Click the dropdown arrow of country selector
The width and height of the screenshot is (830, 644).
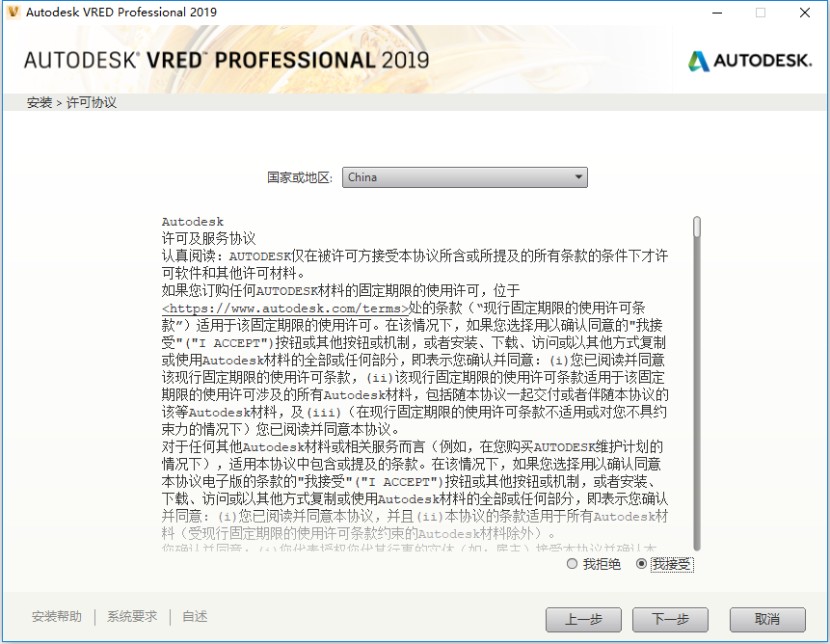(578, 177)
